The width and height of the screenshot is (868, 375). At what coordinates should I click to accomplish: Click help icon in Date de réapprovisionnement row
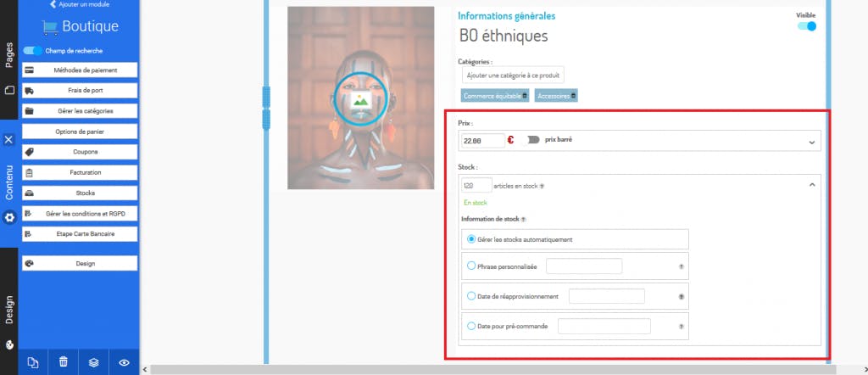(682, 296)
